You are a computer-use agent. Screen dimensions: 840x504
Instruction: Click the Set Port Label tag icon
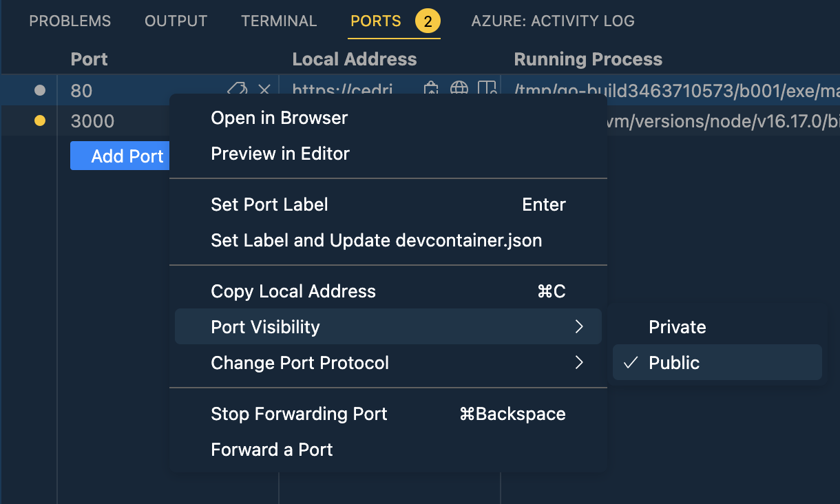(x=238, y=90)
